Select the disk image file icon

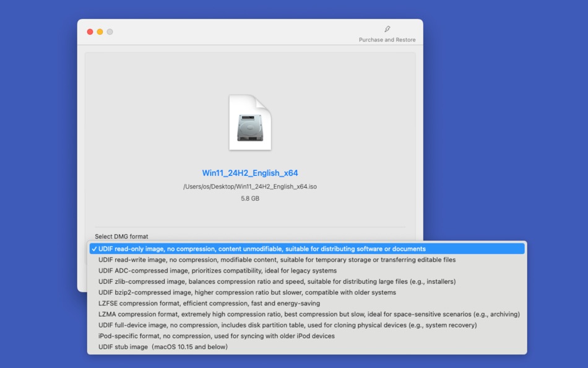(250, 123)
